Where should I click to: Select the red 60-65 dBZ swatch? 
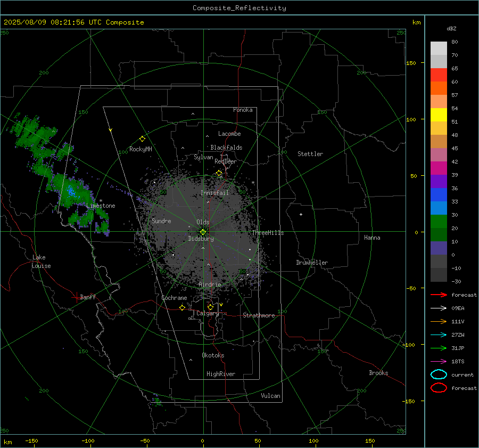tap(439, 75)
